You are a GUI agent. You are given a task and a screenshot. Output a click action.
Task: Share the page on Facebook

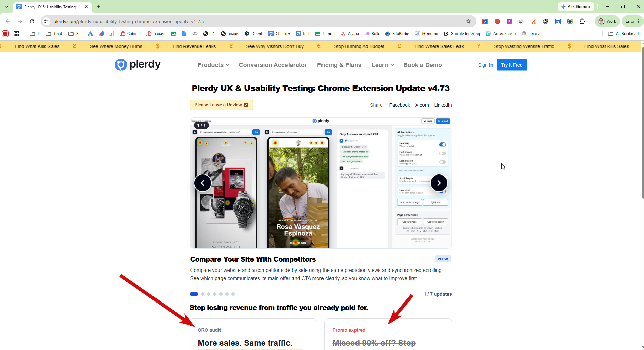[x=400, y=105]
